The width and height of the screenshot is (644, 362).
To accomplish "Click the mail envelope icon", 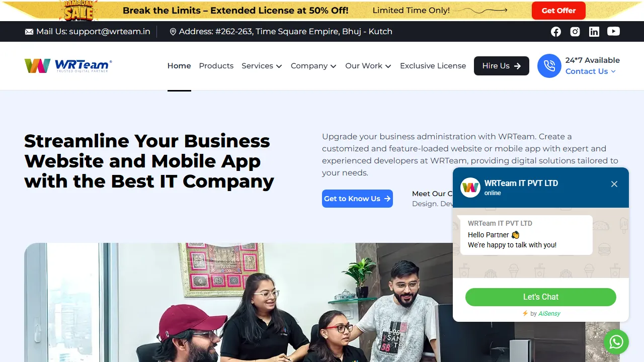I will coord(29,32).
